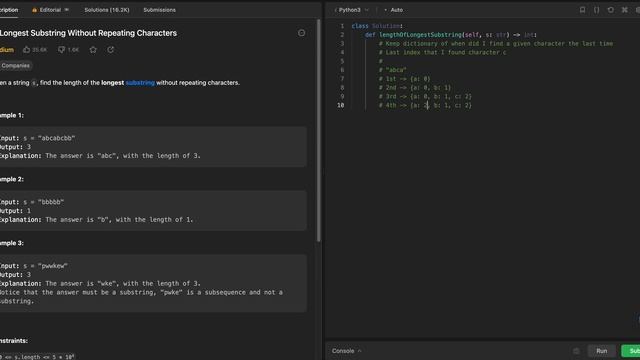Click the comment '# "abca"' on line 6
Viewport: 640px width, 360px height.
(392, 70)
